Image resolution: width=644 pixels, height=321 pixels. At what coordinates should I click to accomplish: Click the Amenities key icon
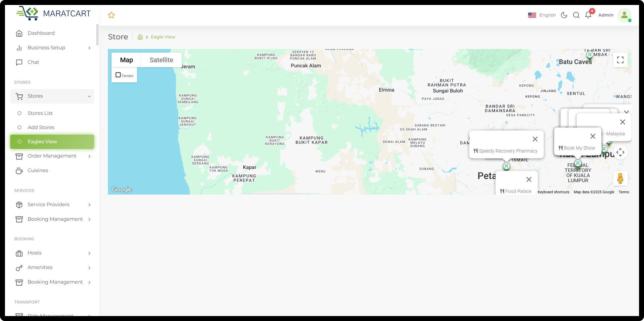(19, 268)
